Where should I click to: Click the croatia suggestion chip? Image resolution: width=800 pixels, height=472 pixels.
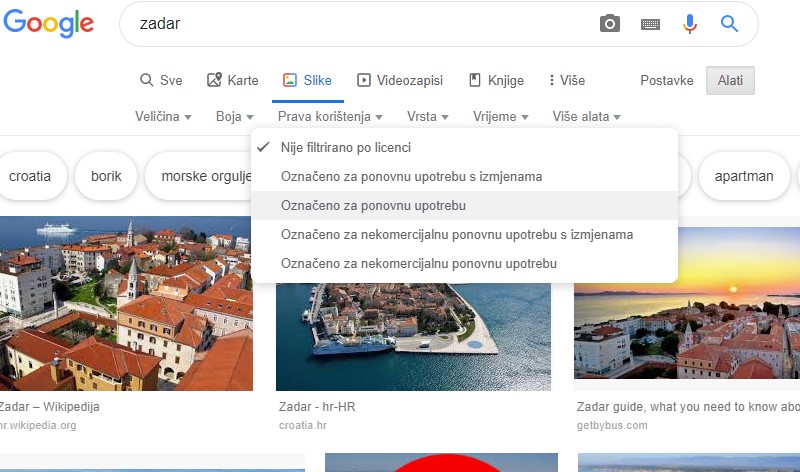30,177
